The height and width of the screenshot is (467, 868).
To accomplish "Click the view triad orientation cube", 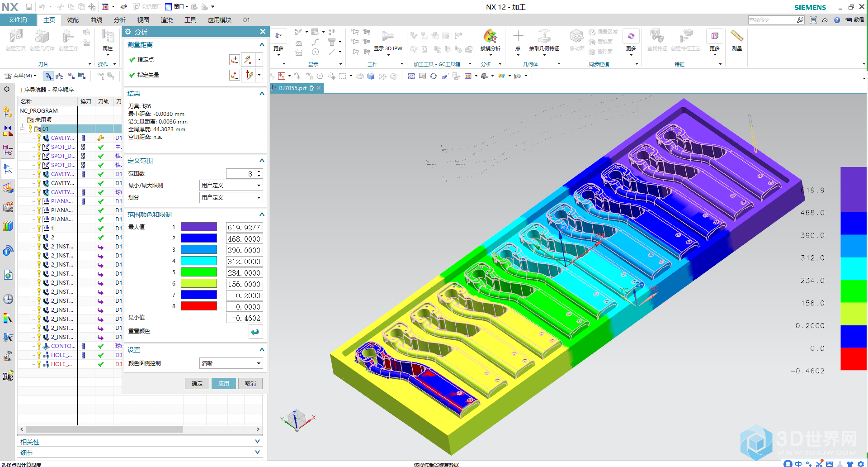I will tap(297, 419).
